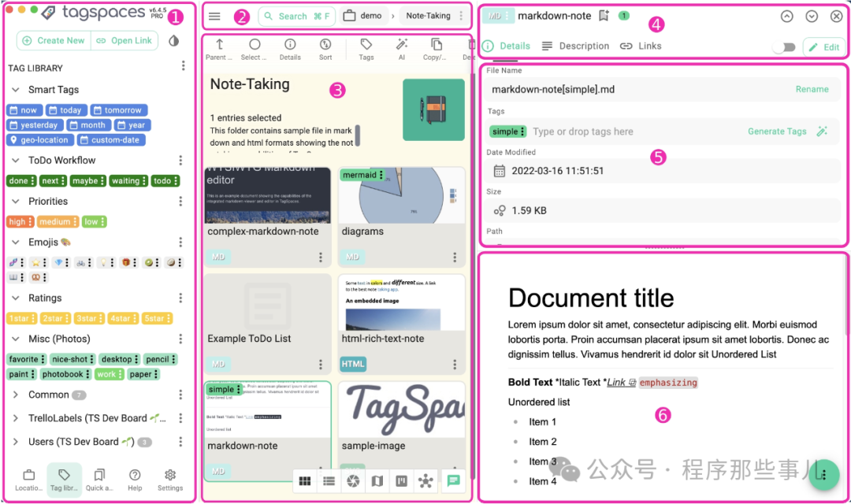851x504 pixels.
Task: Select the today smart tag
Action: [x=65, y=110]
